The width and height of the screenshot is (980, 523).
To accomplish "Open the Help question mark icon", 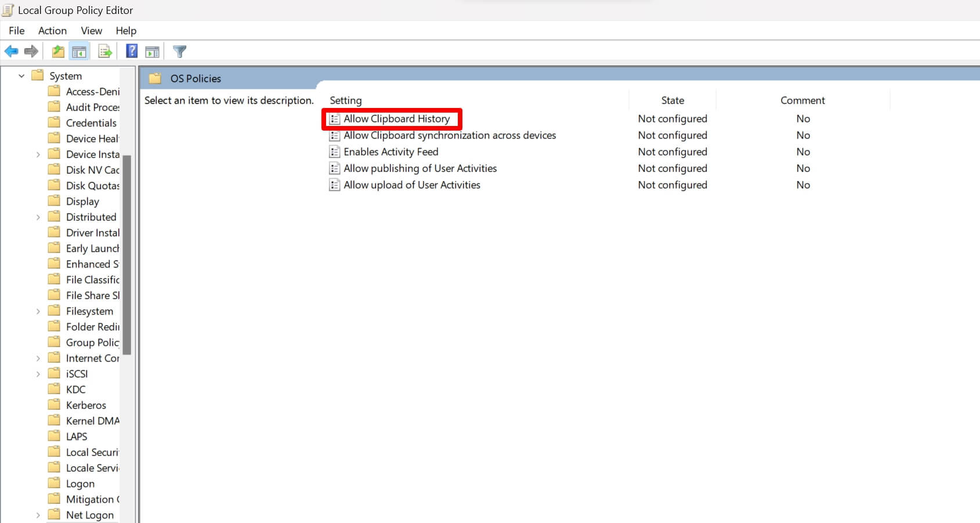I will (x=132, y=52).
